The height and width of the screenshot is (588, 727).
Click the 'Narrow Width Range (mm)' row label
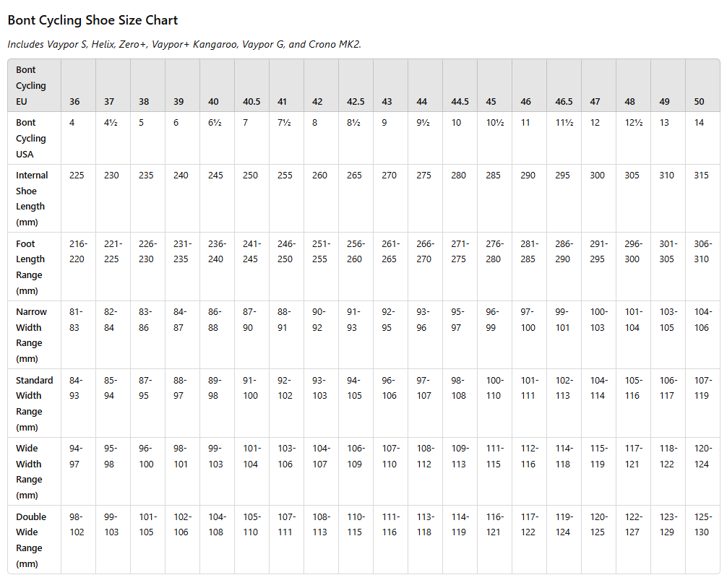[x=31, y=335]
